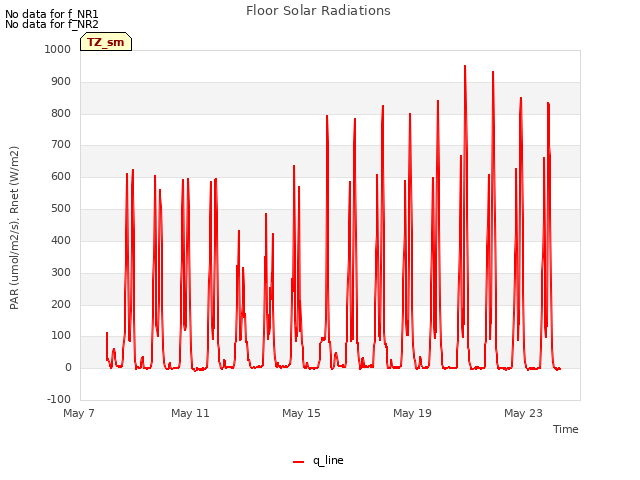
Task: Click the 1000 y-axis tick label
Action: 58,49
